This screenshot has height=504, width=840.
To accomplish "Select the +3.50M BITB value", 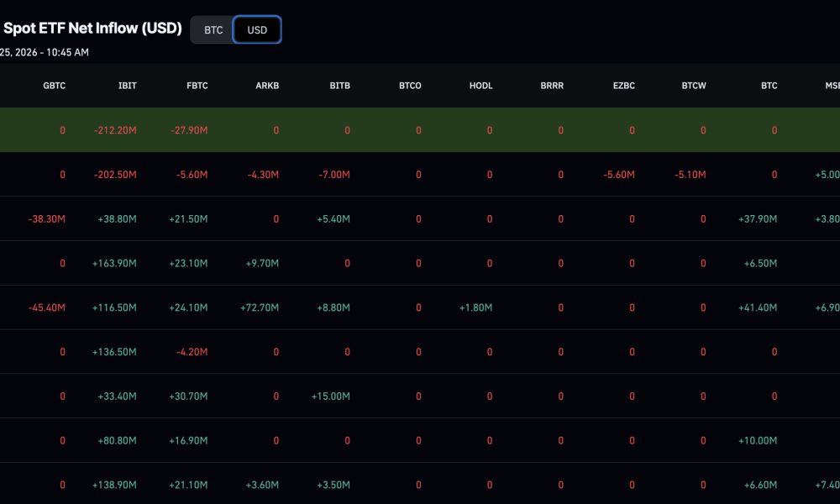I will pyautogui.click(x=333, y=486).
